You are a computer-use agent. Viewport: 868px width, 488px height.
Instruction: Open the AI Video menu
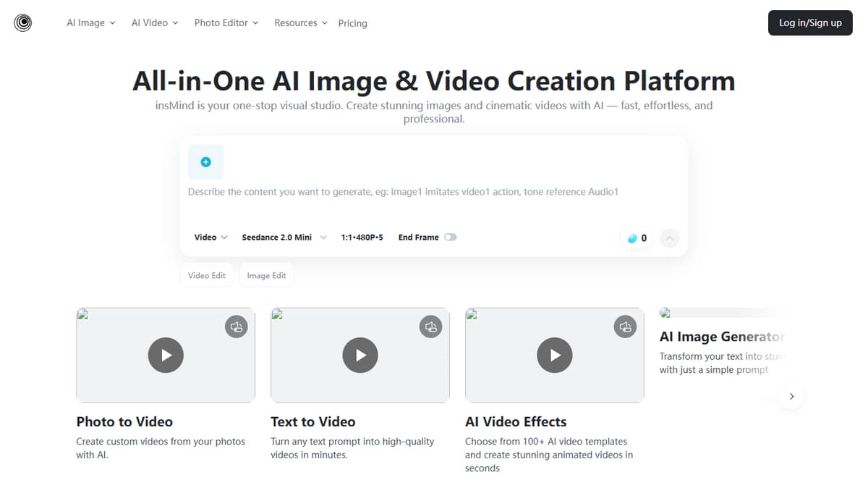coord(154,23)
